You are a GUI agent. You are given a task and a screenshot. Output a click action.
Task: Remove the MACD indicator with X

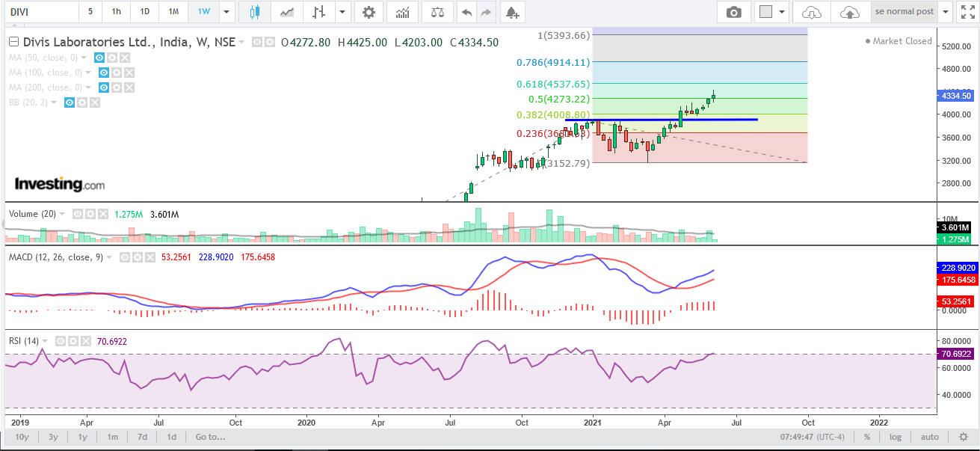[x=149, y=257]
